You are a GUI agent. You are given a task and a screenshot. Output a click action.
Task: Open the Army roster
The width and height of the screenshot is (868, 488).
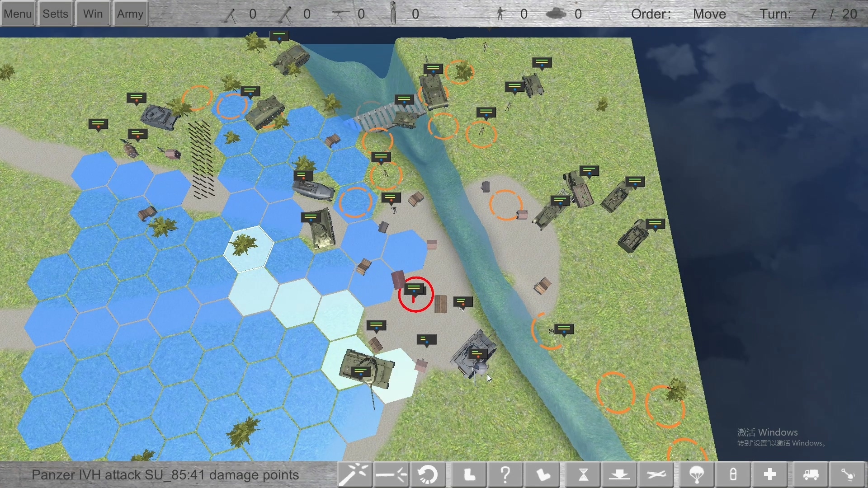130,13
